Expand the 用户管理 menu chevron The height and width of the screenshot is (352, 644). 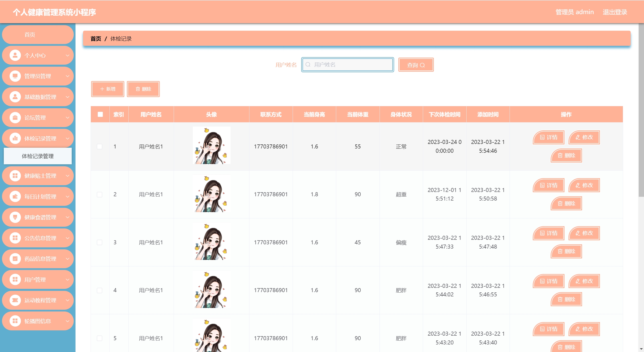67,280
